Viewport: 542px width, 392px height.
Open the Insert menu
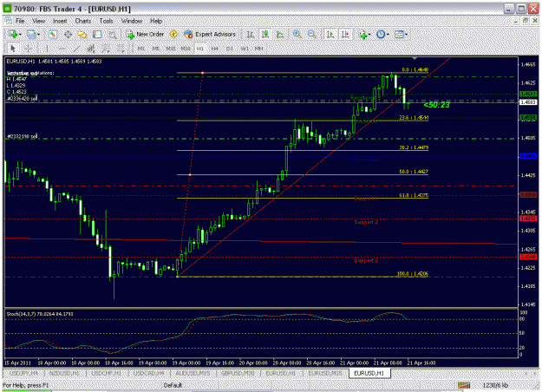(60, 21)
